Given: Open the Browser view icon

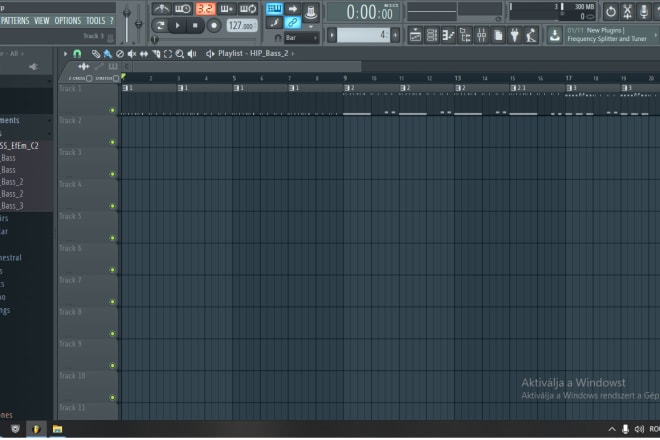Looking at the screenshot, I should point(465,35).
